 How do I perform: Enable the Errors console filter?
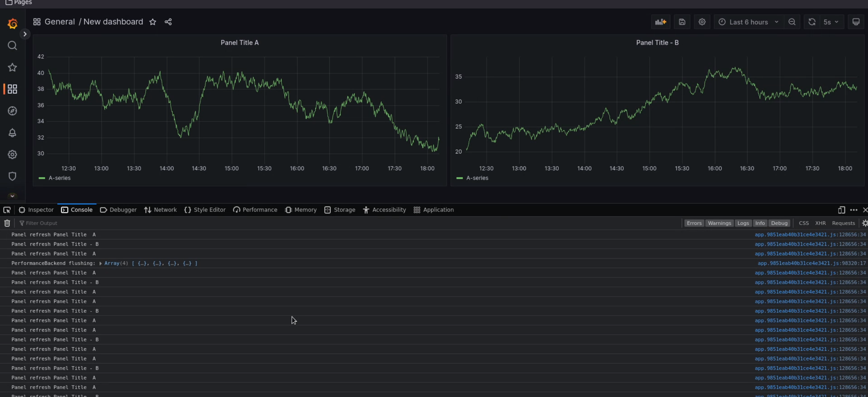pos(694,223)
